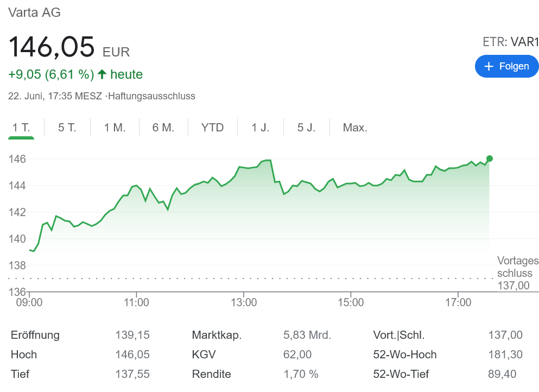Click the green endpoint dot on the chart
This screenshot has height=392, width=539.
tap(489, 159)
